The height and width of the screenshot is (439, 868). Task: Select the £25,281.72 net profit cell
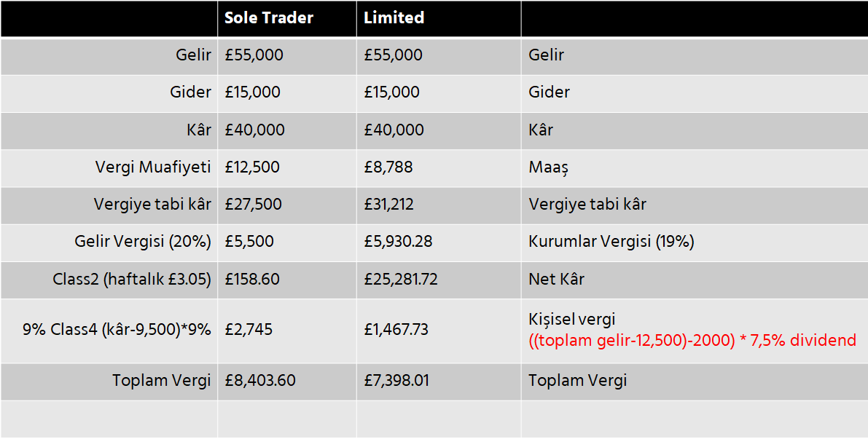(401, 280)
